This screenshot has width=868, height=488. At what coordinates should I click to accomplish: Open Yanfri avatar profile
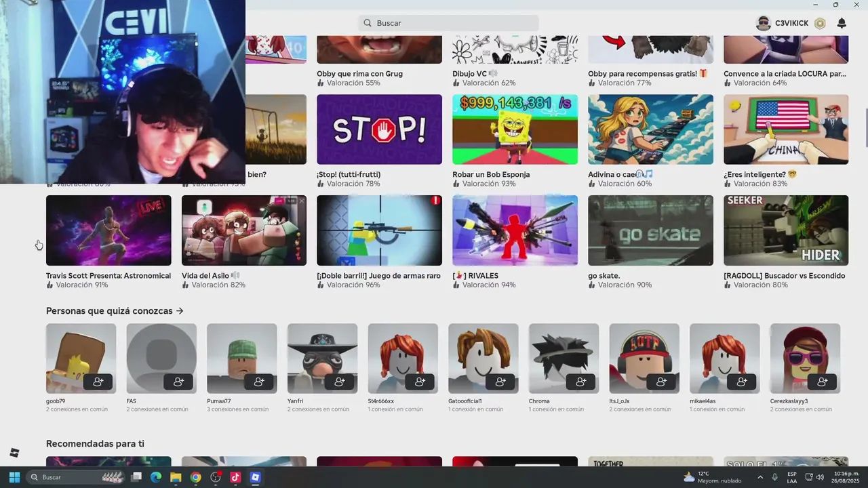322,358
